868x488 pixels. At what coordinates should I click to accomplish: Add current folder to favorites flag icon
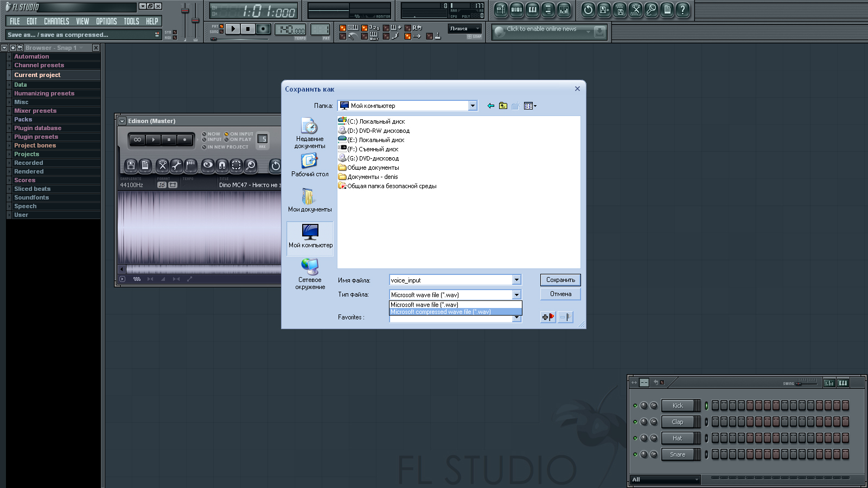pos(548,317)
